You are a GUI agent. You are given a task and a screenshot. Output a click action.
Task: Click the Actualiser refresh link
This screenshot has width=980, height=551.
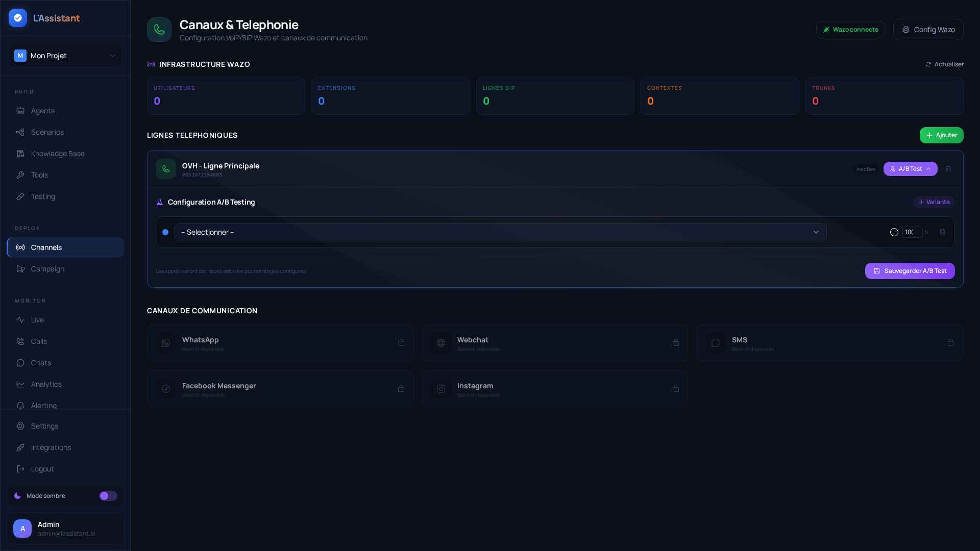tap(944, 64)
